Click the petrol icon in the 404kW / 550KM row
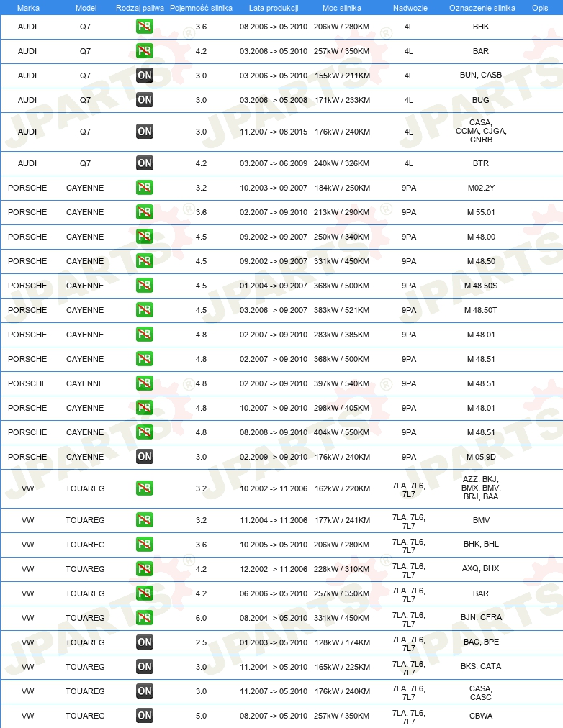The height and width of the screenshot is (728, 563). tap(145, 432)
